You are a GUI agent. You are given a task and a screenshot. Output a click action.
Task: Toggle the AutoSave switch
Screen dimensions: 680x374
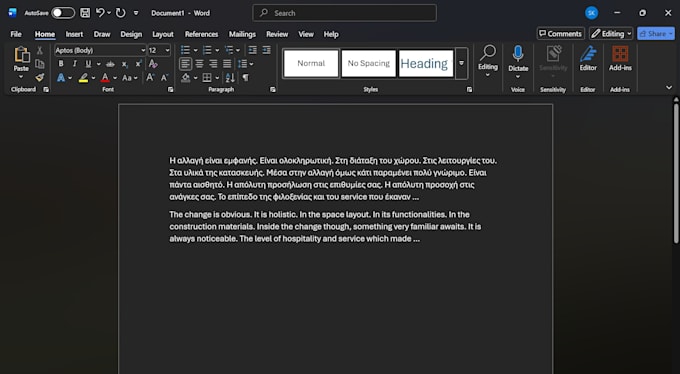63,13
